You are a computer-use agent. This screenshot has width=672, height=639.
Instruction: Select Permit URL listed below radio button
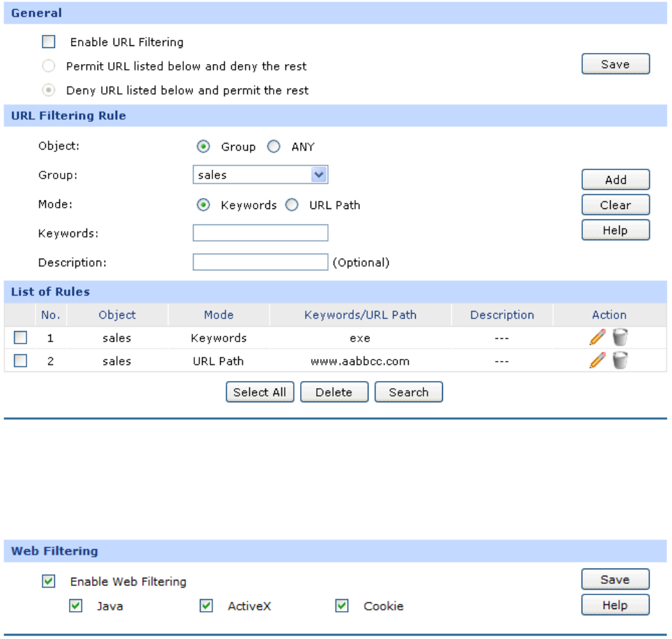click(x=49, y=66)
